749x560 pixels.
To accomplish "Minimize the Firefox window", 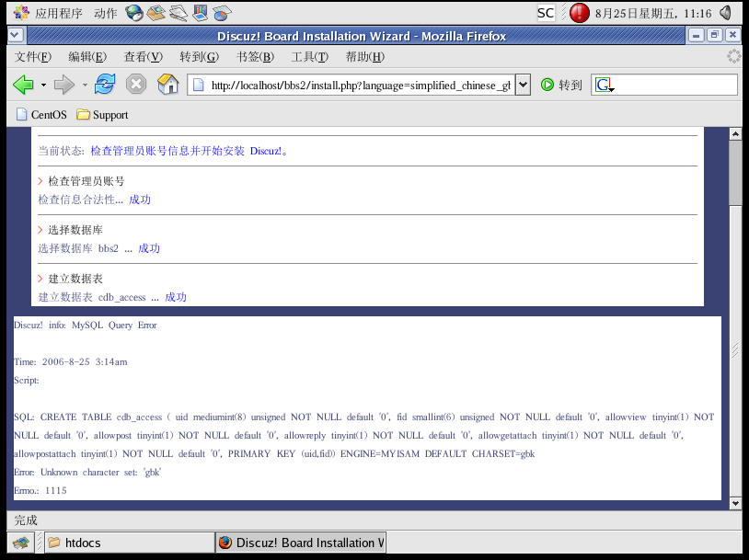I will click(696, 35).
